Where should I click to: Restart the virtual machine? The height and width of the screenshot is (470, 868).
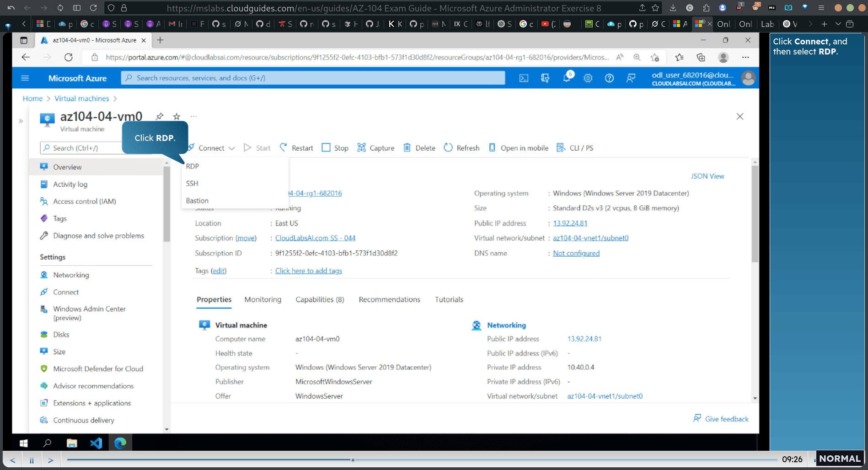[x=296, y=148]
